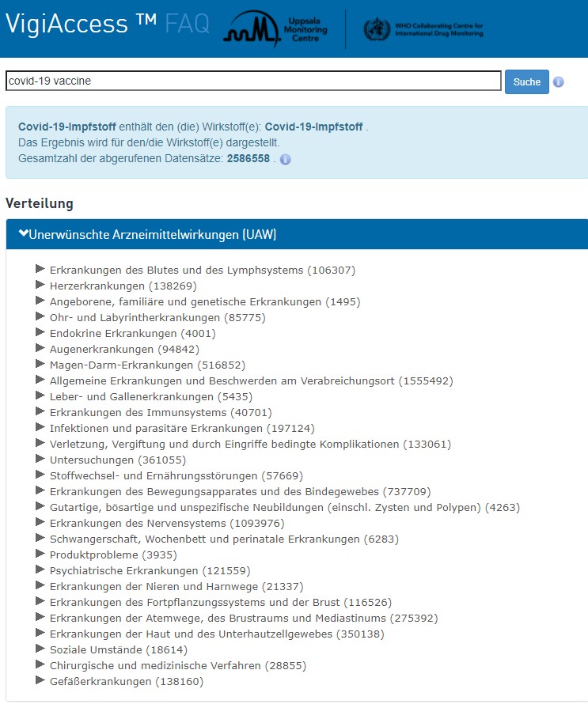Select Endokrine Erkrankungen (4001) entry
Image resolution: width=588 pixels, height=704 pixels.
point(121,333)
